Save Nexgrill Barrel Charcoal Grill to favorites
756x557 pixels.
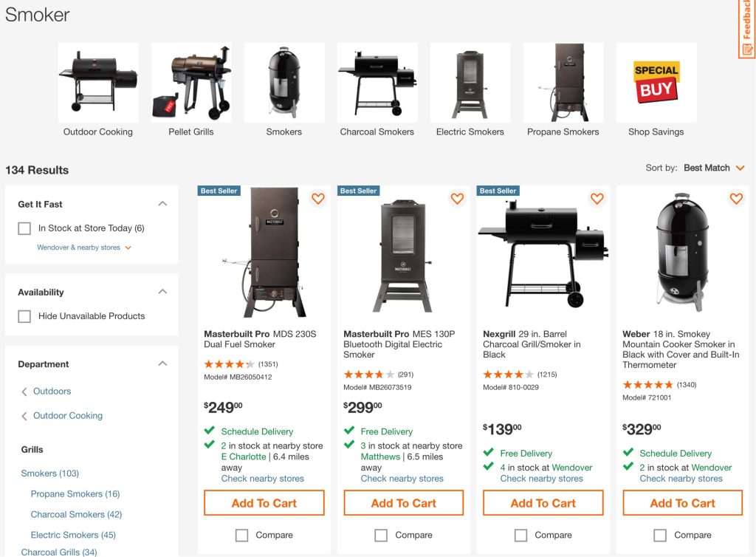tap(597, 199)
